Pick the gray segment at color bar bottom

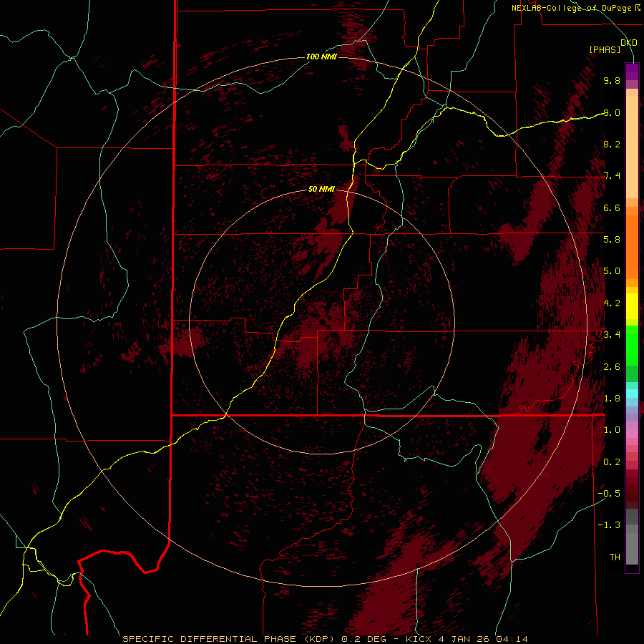click(x=632, y=548)
